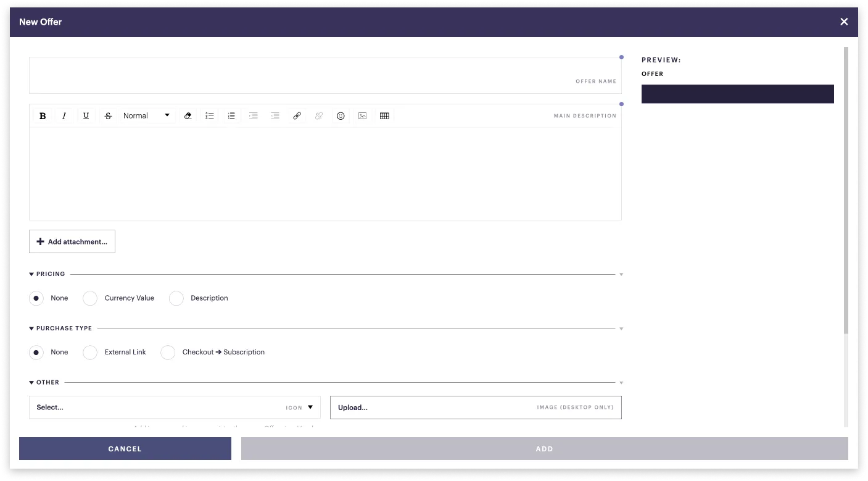This screenshot has height=481, width=868.
Task: Insert a hyperlink using the link icon
Action: coord(297,116)
